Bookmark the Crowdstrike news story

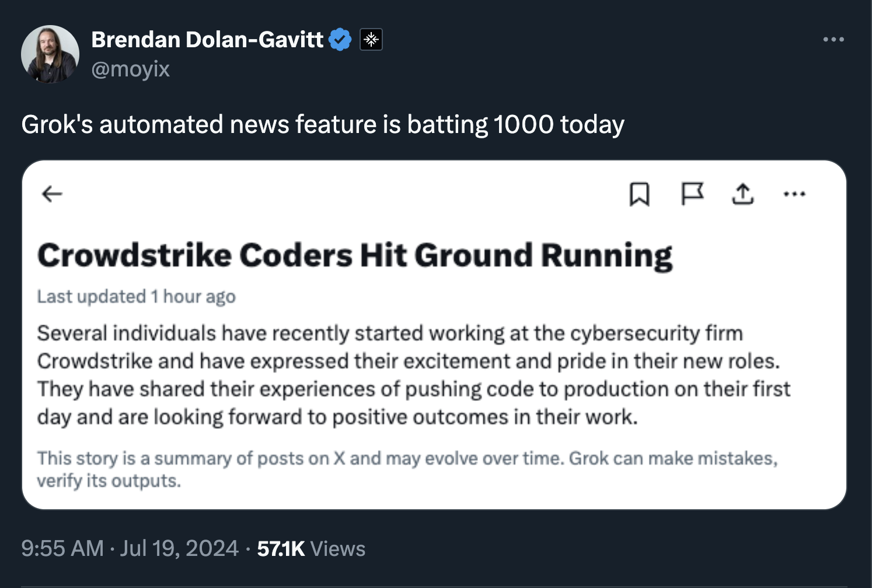pyautogui.click(x=640, y=195)
